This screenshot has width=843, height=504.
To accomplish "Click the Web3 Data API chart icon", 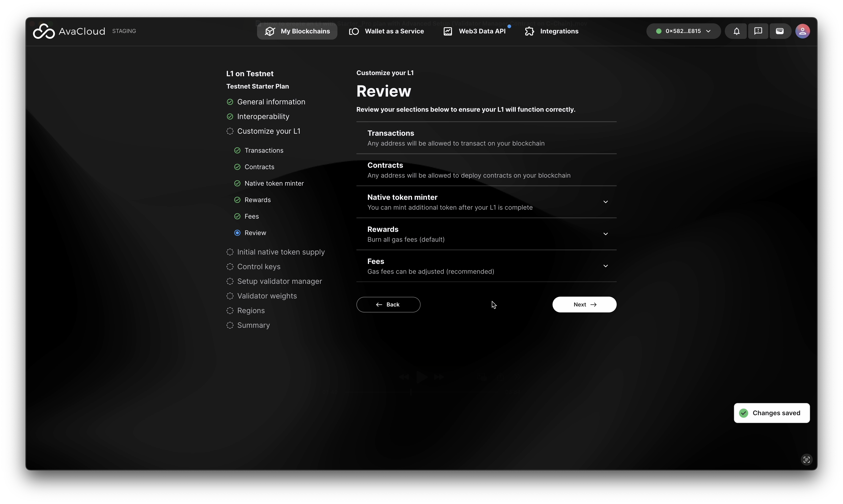I will pyautogui.click(x=448, y=31).
